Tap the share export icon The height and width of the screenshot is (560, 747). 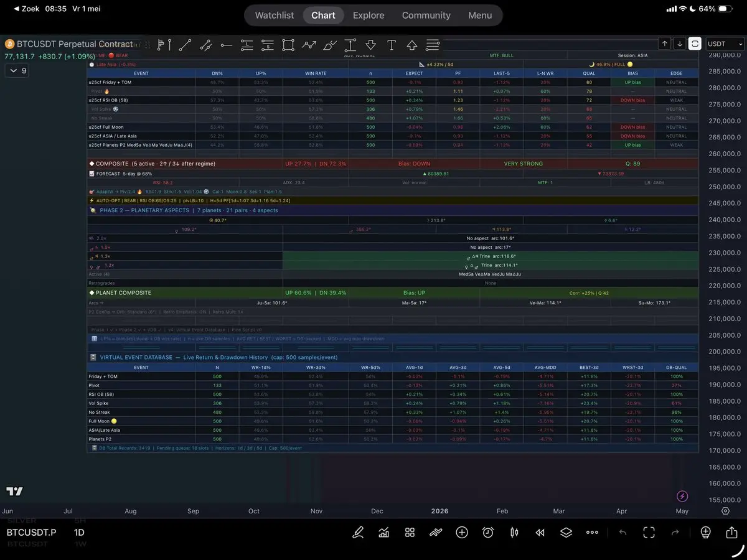pos(731,532)
